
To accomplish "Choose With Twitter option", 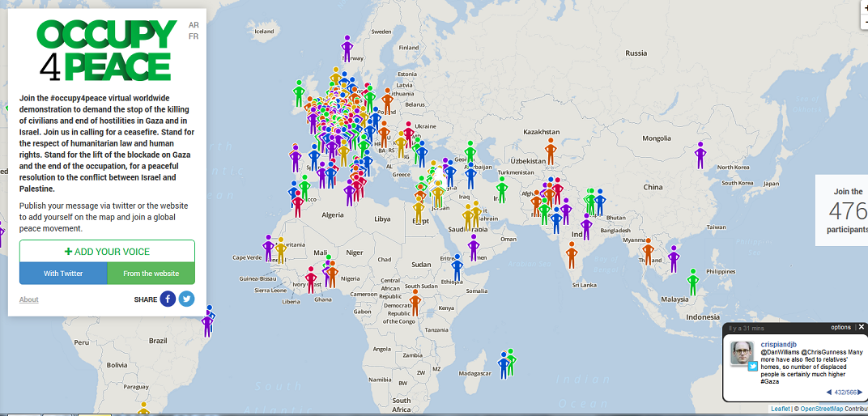I will [63, 274].
